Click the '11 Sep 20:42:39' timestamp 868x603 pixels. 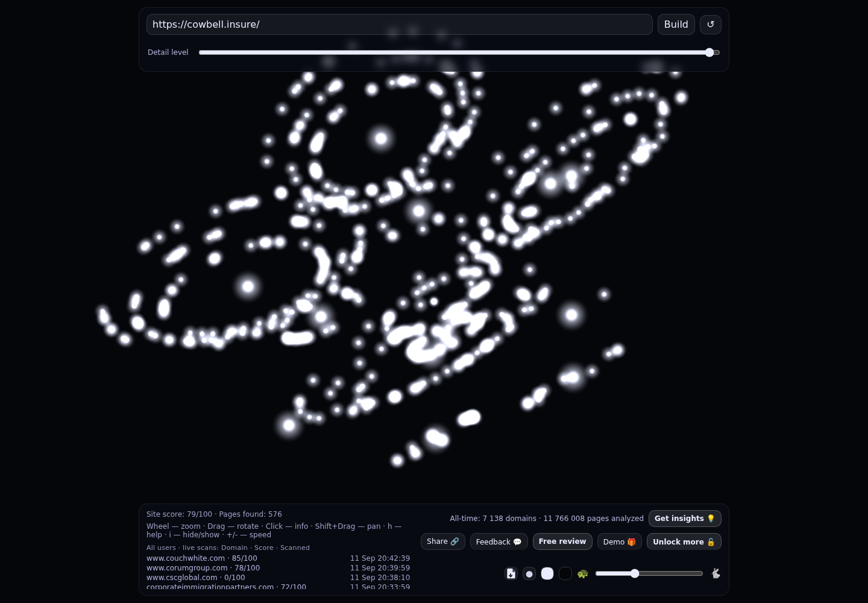pos(380,558)
